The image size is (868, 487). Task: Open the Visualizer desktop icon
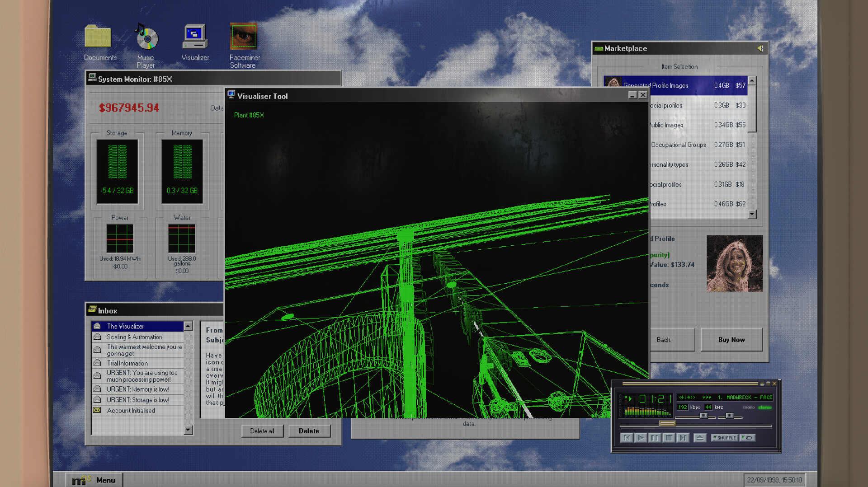point(195,37)
